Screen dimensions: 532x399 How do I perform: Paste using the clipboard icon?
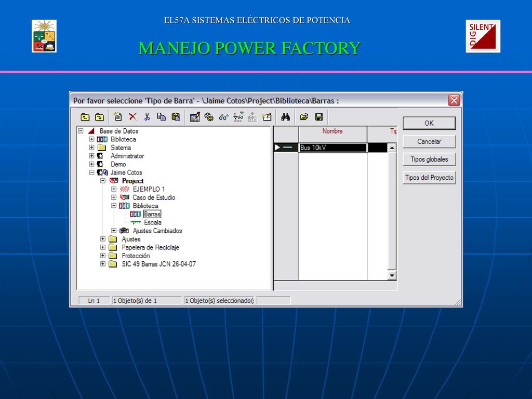[x=176, y=117]
